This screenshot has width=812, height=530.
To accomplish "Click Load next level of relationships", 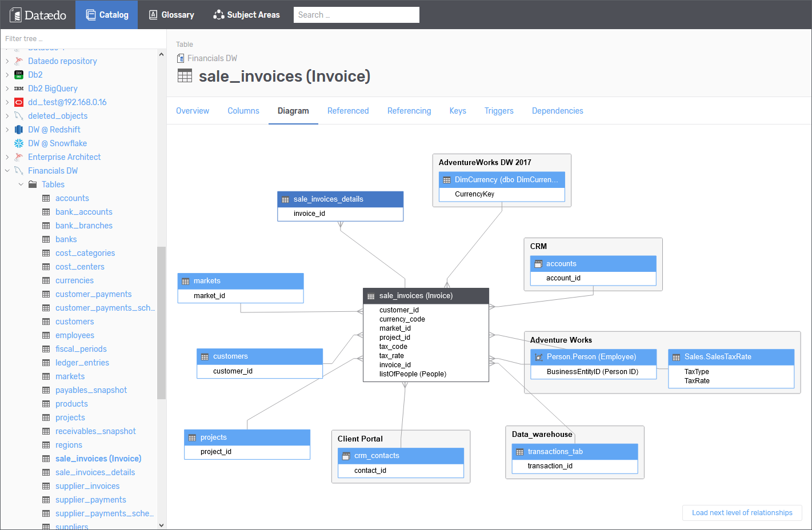I will coord(742,513).
